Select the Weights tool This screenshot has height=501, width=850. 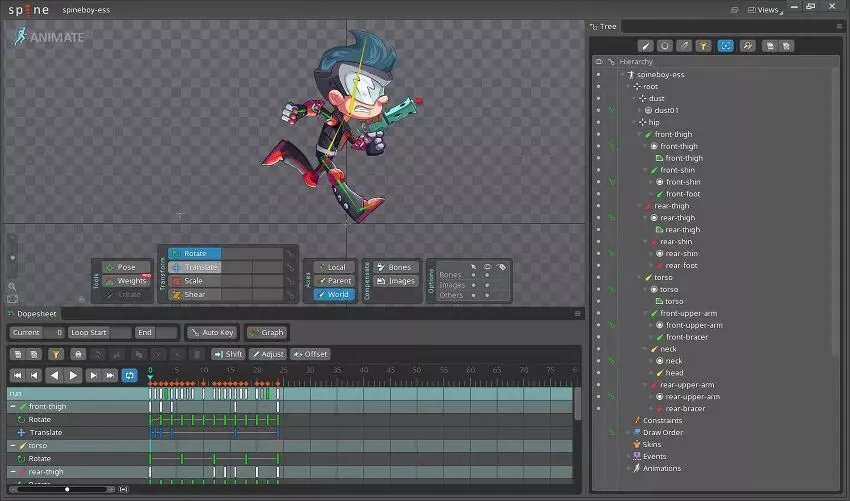[x=126, y=281]
